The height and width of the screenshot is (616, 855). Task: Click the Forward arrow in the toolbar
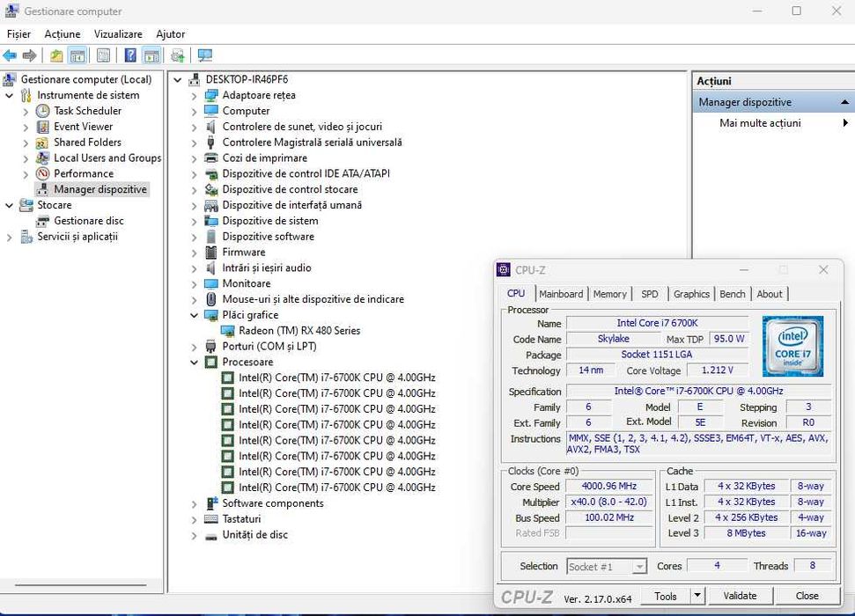(29, 55)
